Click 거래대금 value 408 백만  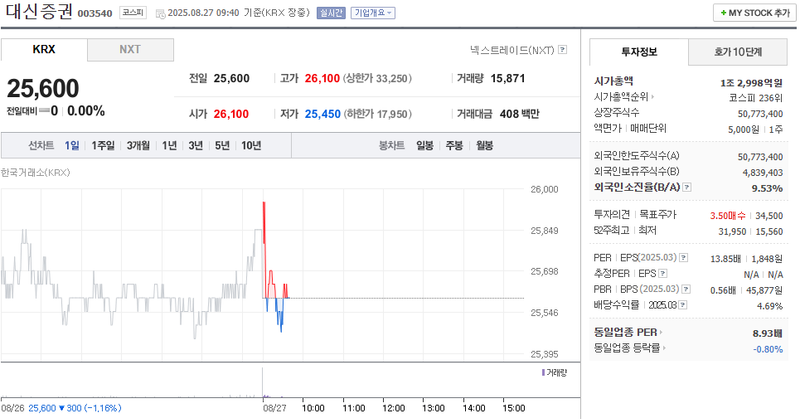pos(519,114)
